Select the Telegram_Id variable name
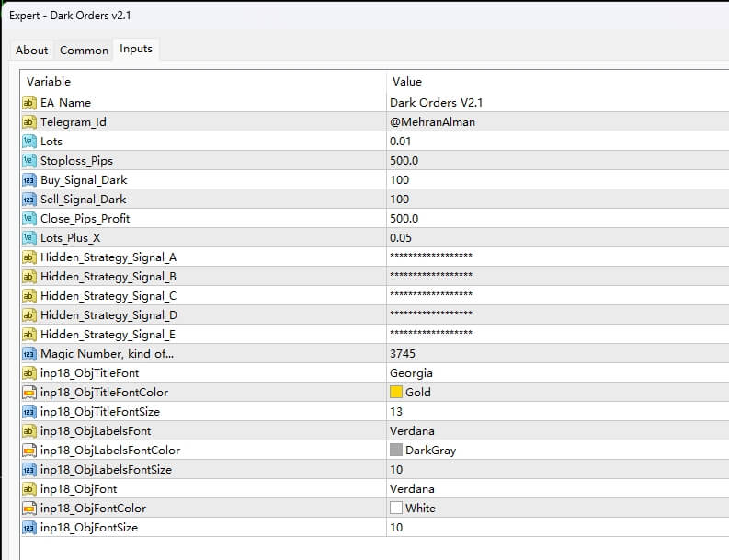The image size is (729, 560). 74,122
